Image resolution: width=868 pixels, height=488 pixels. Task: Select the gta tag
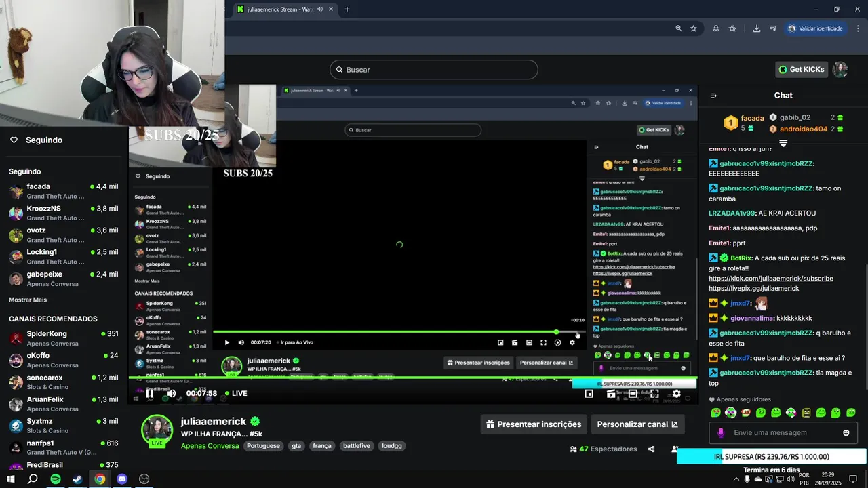tap(296, 446)
